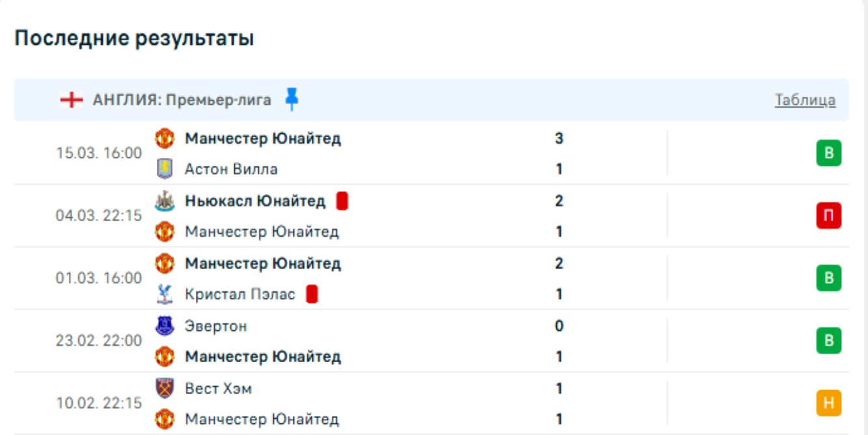Open the Таблица standings link
The height and width of the screenshot is (435, 868).
point(805,100)
